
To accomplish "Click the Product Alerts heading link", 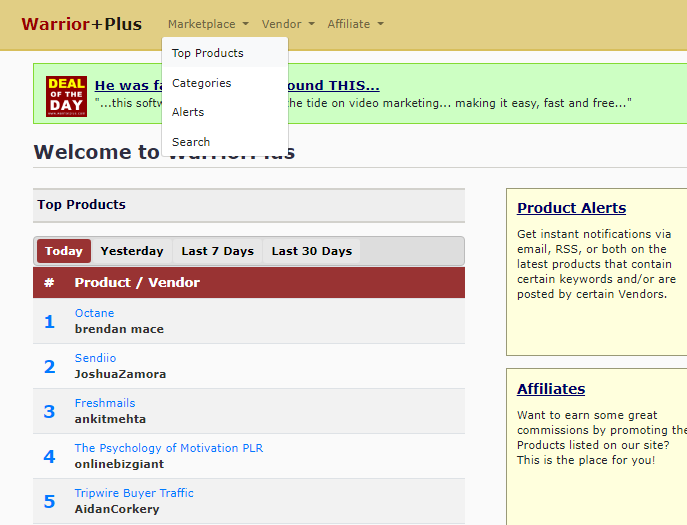I will [x=571, y=208].
